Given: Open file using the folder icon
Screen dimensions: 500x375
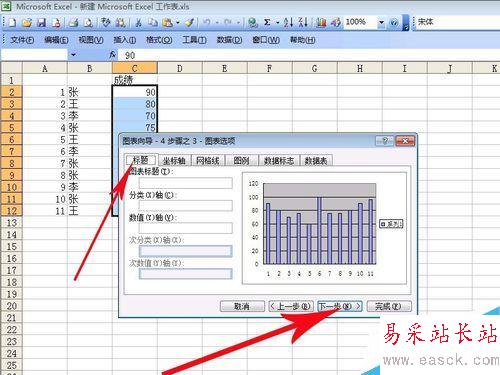Looking at the screenshot, I should pyautogui.click(x=27, y=22).
